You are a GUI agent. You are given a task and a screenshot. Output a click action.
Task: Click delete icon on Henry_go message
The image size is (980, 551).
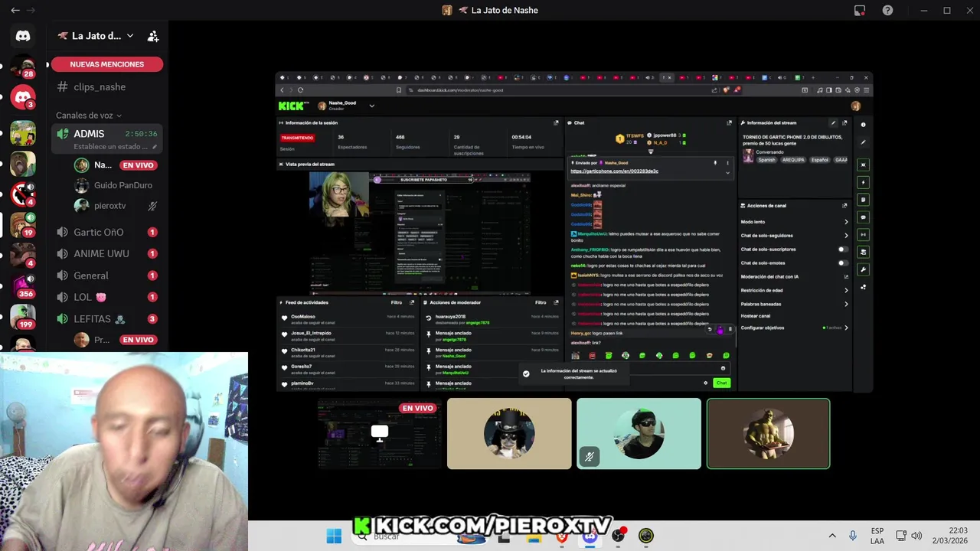730,330
